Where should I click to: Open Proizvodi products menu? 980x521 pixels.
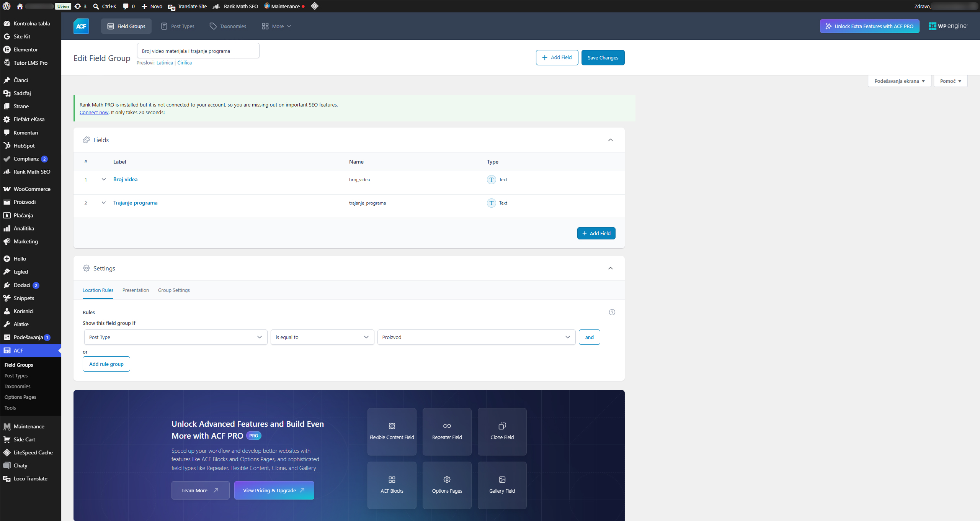[31, 202]
